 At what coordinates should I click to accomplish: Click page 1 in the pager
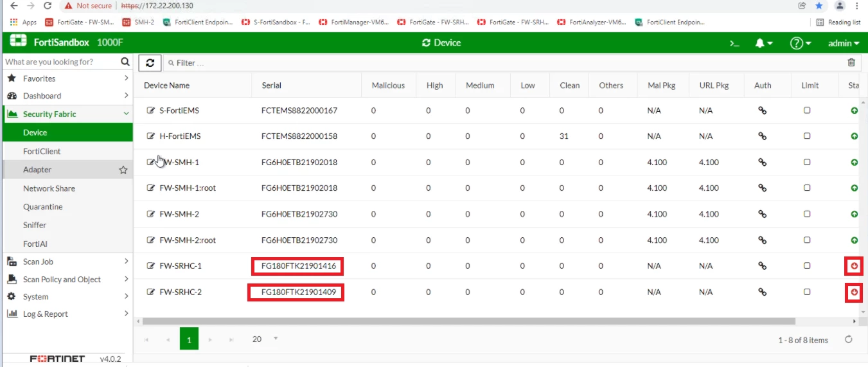pos(189,339)
